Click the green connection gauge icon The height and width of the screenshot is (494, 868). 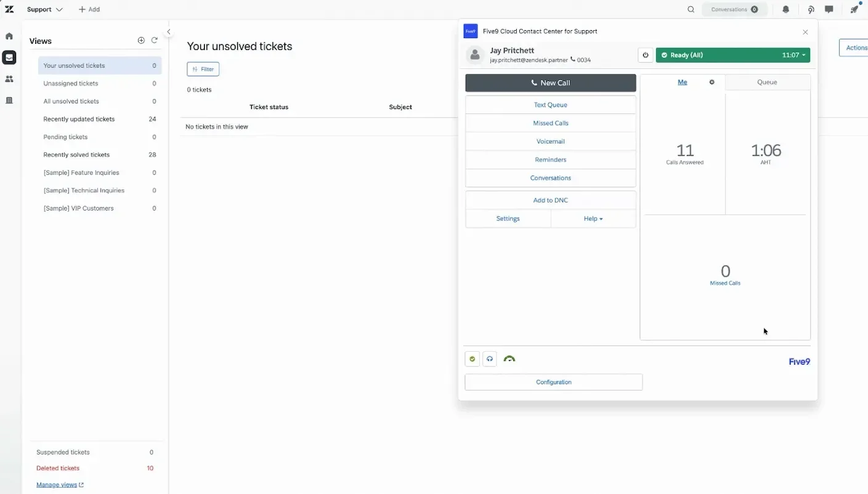509,359
